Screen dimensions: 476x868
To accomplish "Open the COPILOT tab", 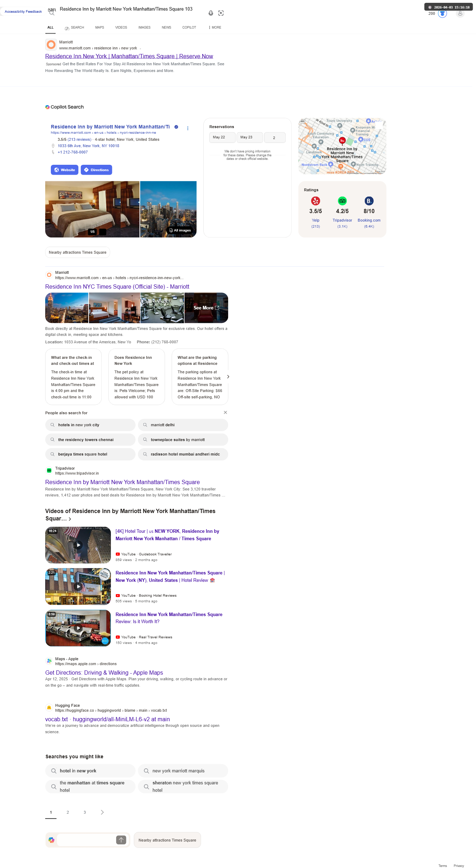I will (189, 28).
